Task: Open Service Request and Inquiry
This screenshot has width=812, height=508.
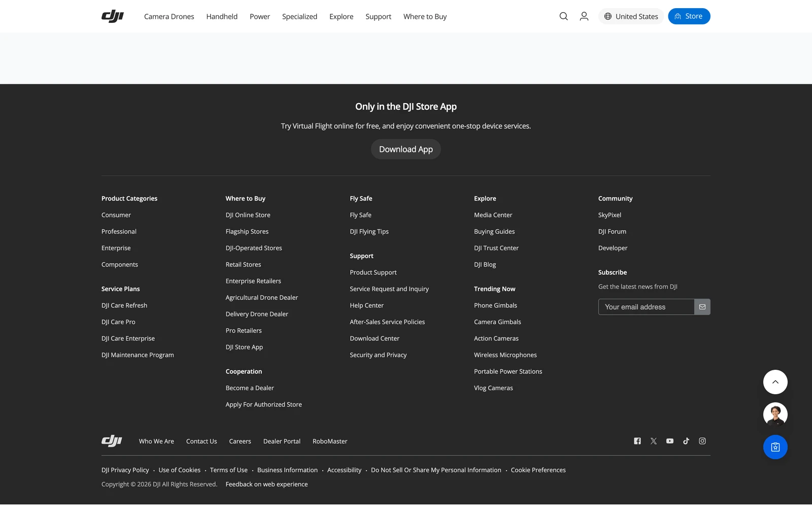Action: [x=389, y=289]
